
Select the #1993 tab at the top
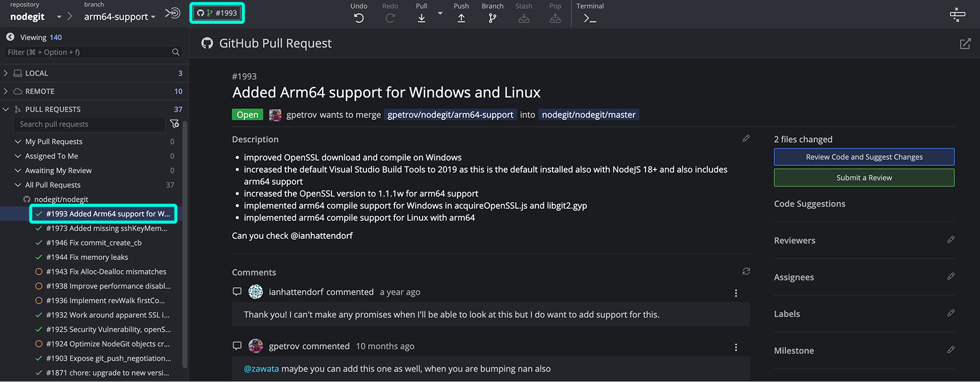tap(217, 12)
